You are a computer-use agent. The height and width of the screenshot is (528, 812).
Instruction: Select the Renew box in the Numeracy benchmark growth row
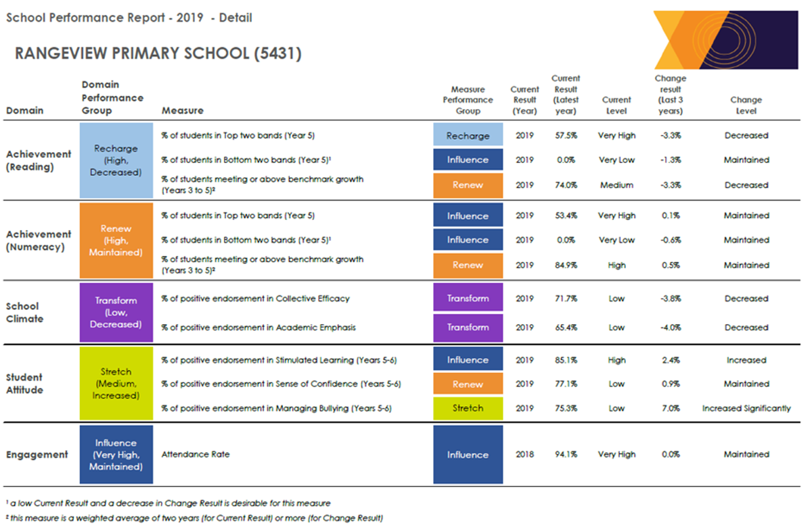(468, 265)
